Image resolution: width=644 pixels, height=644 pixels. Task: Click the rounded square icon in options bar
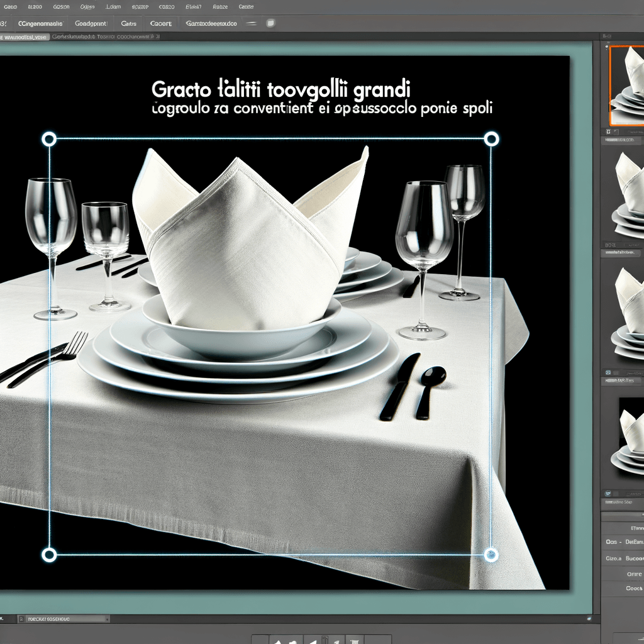click(x=271, y=23)
